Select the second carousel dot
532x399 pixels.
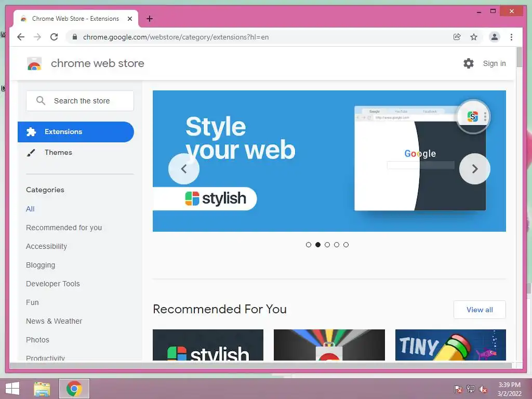pyautogui.click(x=318, y=245)
